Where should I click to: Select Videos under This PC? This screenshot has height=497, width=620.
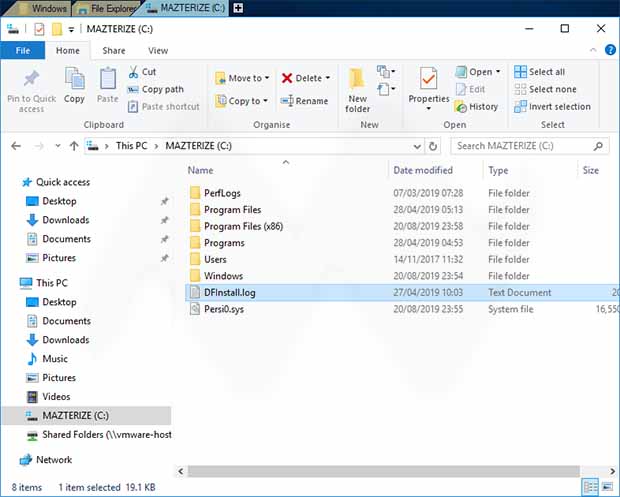(48, 397)
